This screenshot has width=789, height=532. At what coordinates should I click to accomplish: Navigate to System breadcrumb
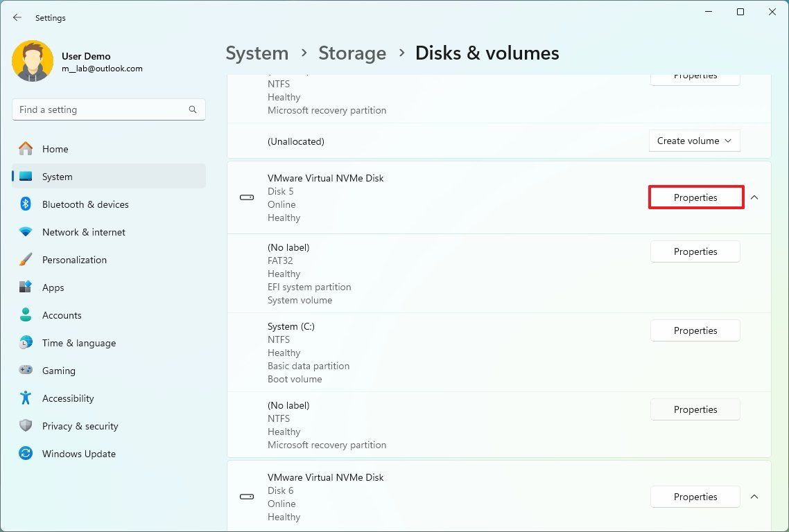coord(257,53)
